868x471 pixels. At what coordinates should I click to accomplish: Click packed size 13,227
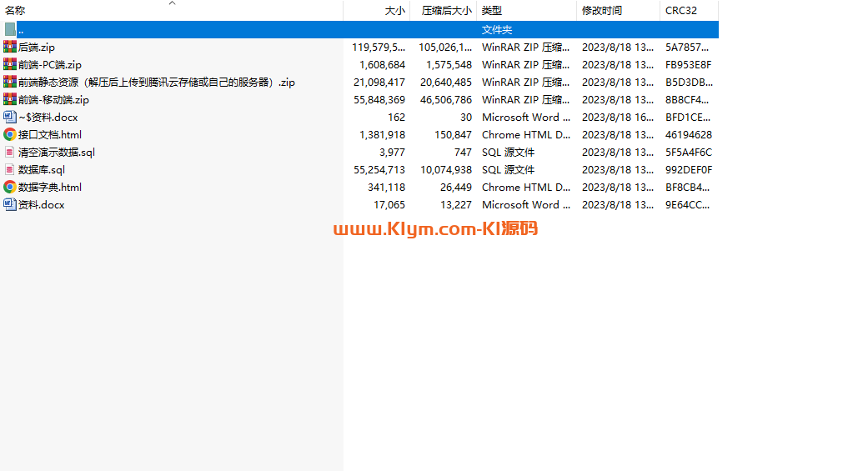pyautogui.click(x=456, y=205)
